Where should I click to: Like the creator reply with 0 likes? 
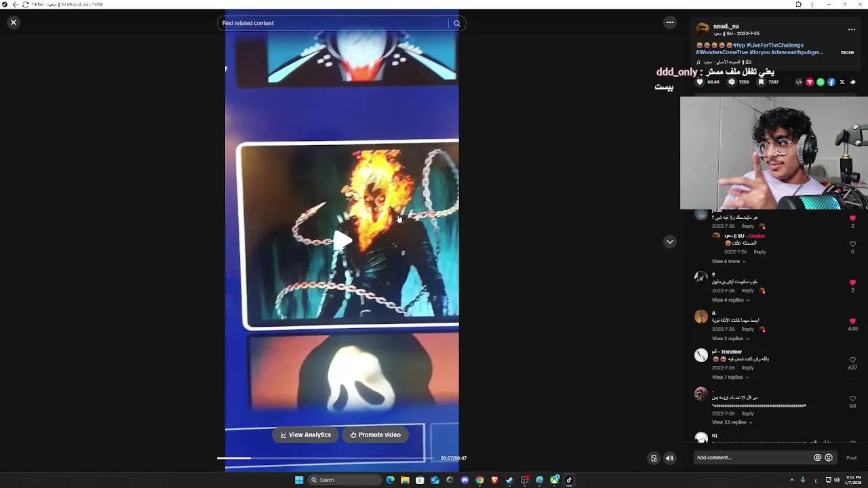(852, 244)
